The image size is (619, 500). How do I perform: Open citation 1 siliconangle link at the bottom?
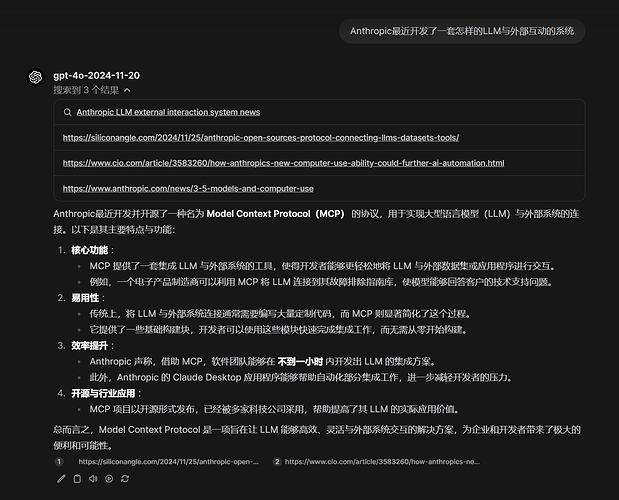click(x=169, y=462)
